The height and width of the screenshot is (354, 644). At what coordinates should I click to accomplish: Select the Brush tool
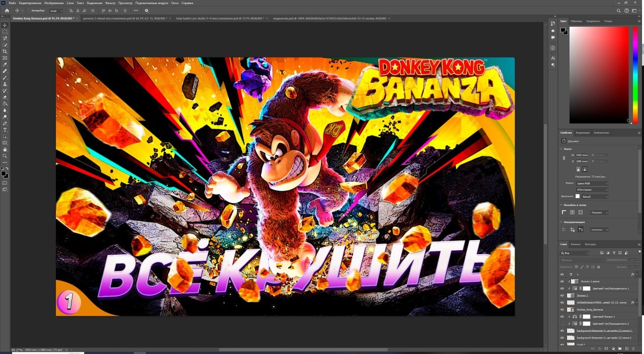[5, 77]
